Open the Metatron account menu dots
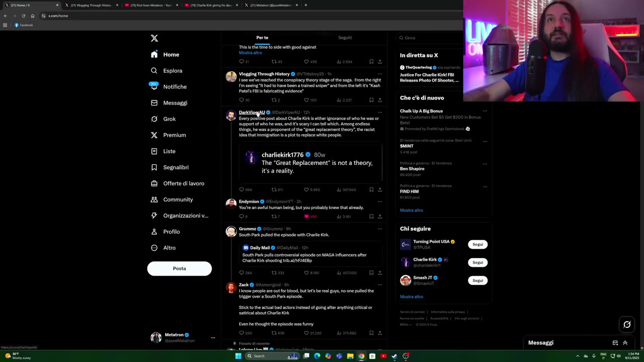 click(213, 337)
